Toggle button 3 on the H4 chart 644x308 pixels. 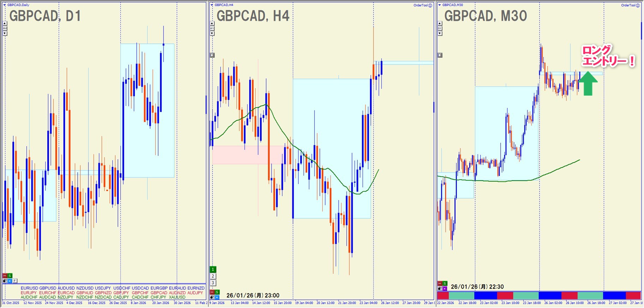[x=213, y=283]
